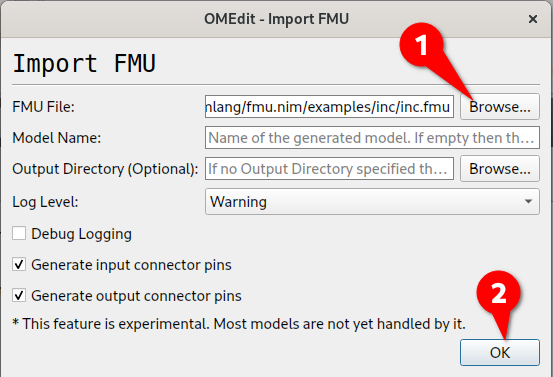Click the 'Generate output connector pins' label text
Image resolution: width=553 pixels, height=377 pixels.
tap(136, 296)
